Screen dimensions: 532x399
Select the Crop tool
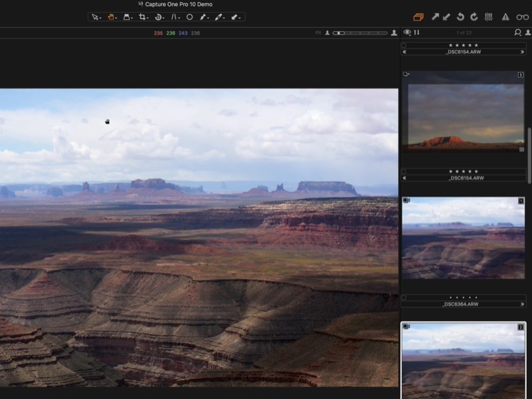[x=142, y=18]
